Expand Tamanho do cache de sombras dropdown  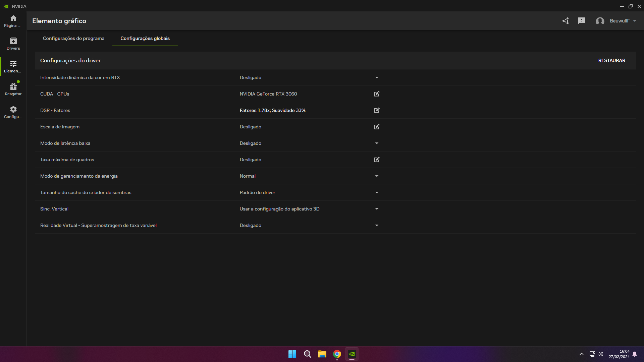(x=377, y=192)
